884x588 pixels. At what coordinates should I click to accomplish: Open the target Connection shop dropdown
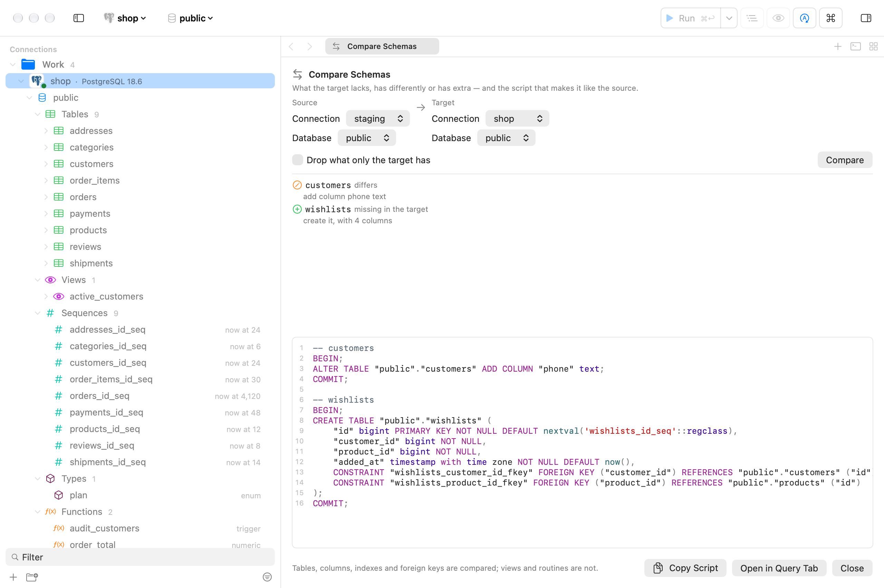pos(517,118)
